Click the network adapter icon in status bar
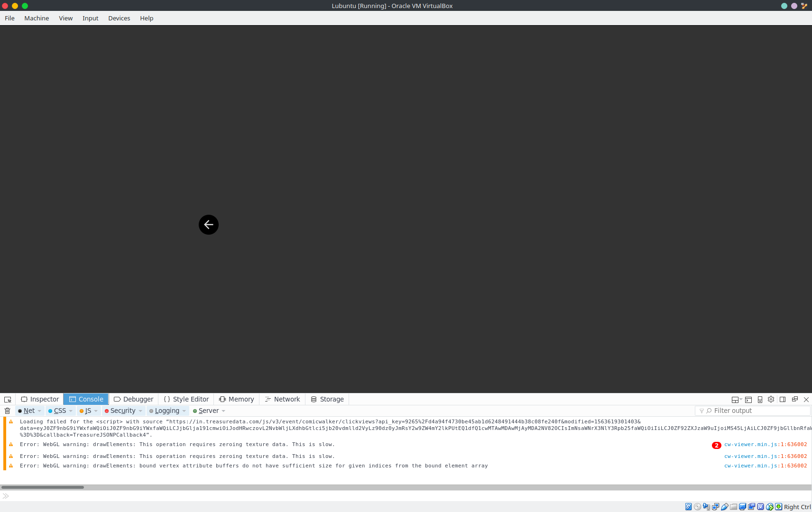Viewport: 812px width, 512px height. [716, 507]
